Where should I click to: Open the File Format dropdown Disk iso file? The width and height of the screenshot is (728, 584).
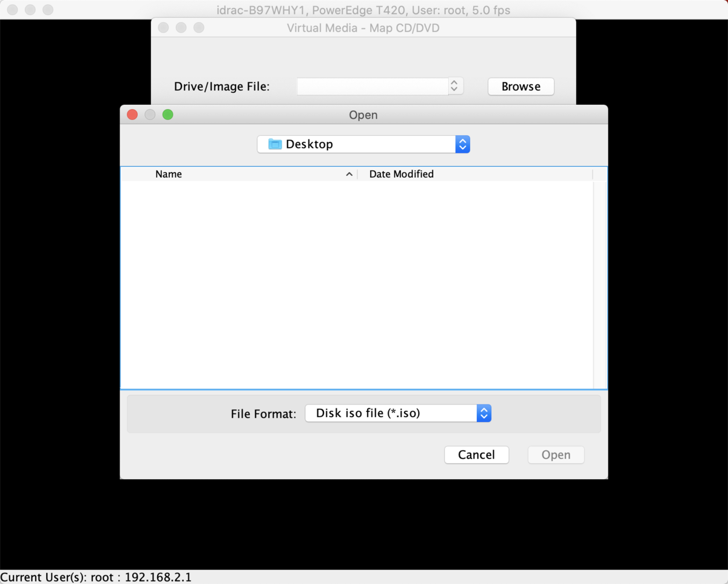tap(398, 414)
